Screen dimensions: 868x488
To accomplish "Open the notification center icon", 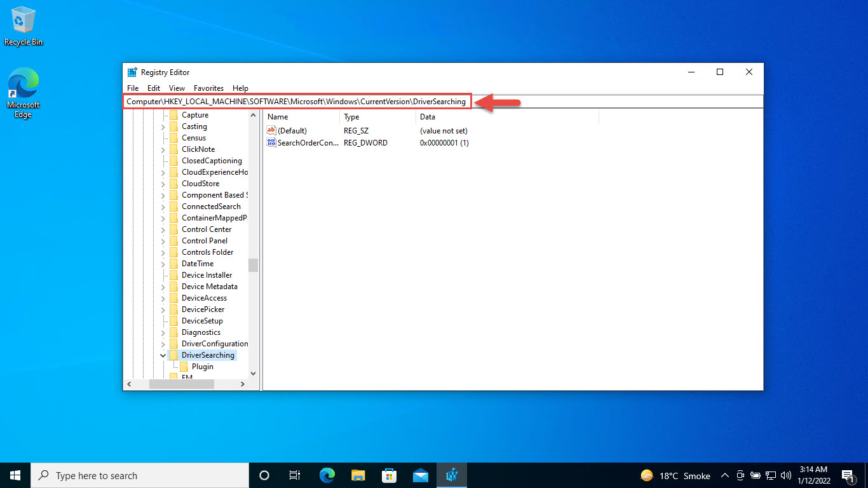I will click(x=848, y=475).
